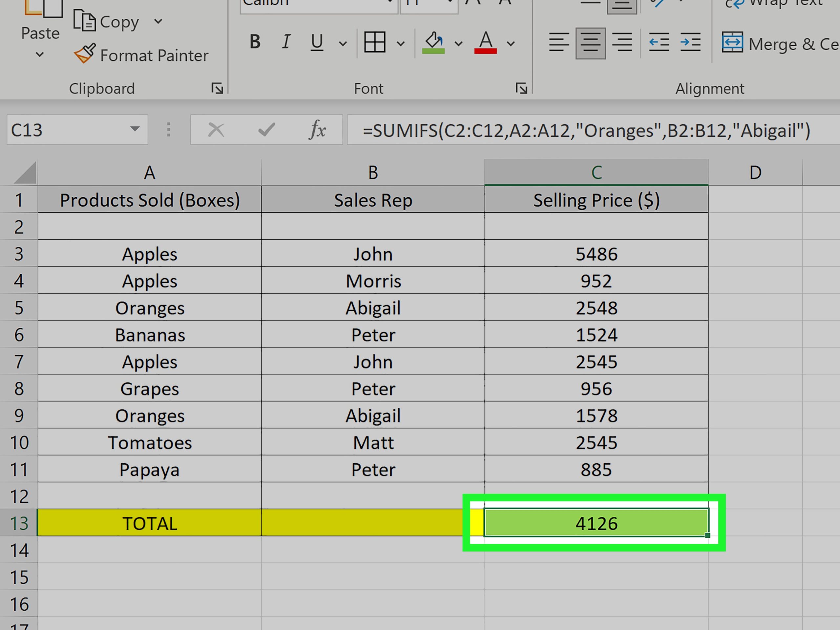Toggle Bold formatting
The height and width of the screenshot is (630, 840).
(x=255, y=42)
